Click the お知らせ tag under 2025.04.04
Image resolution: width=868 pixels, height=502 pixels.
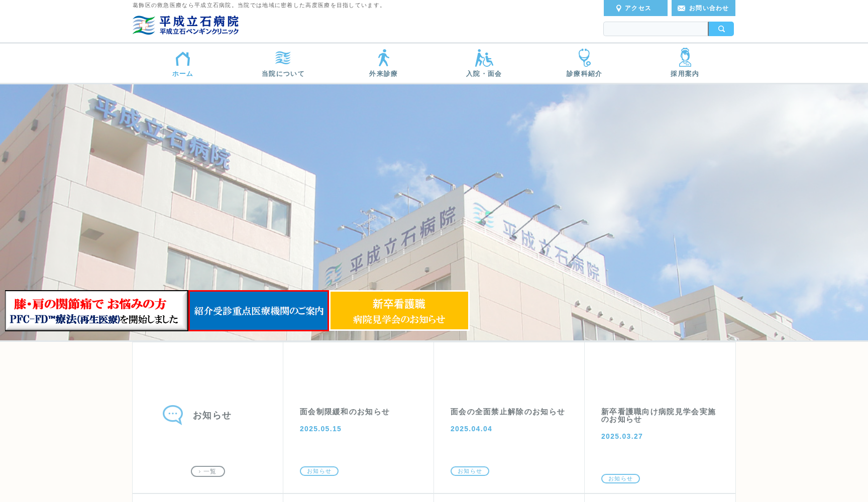(470, 471)
